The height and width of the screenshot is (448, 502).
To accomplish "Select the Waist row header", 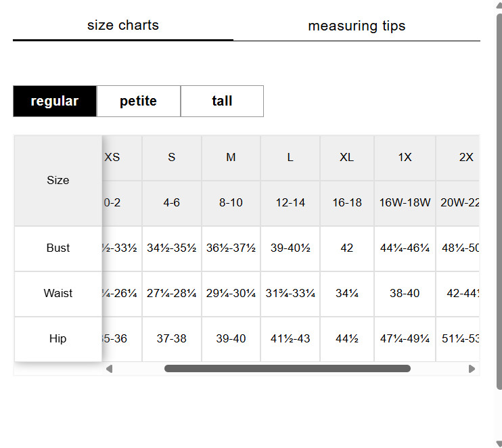I will [x=58, y=294].
